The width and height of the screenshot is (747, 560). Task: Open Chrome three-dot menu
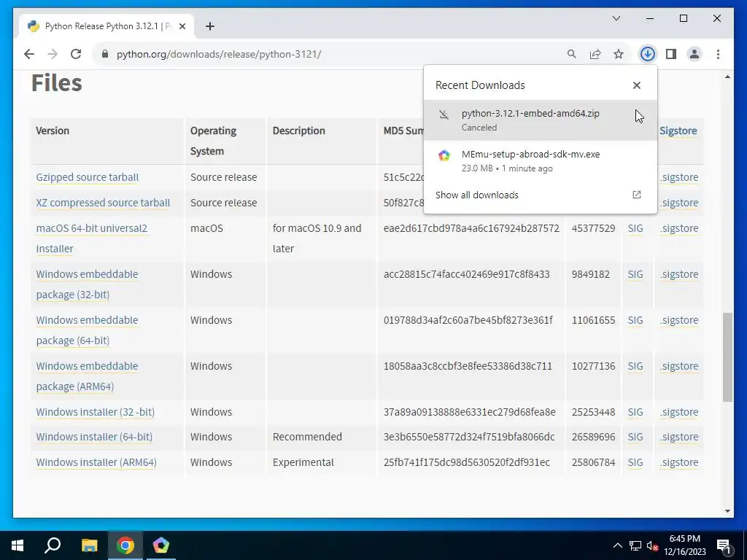[718, 54]
